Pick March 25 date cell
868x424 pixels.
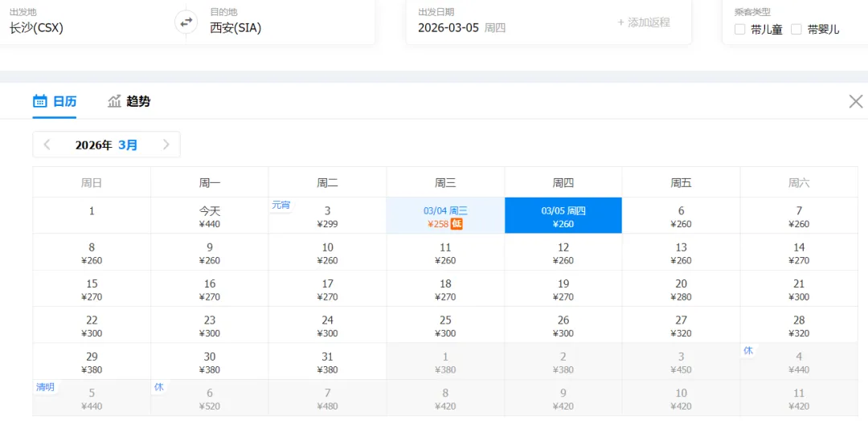tap(445, 325)
